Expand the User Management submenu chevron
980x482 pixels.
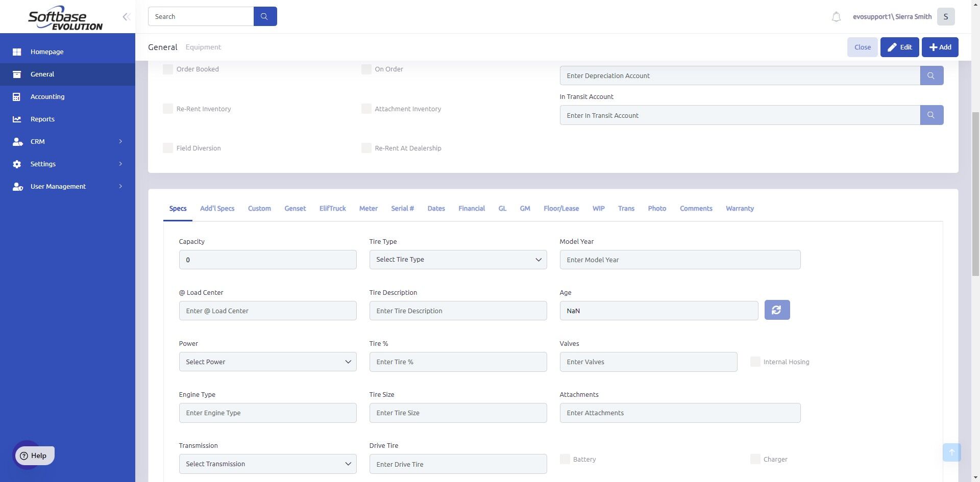click(x=120, y=186)
